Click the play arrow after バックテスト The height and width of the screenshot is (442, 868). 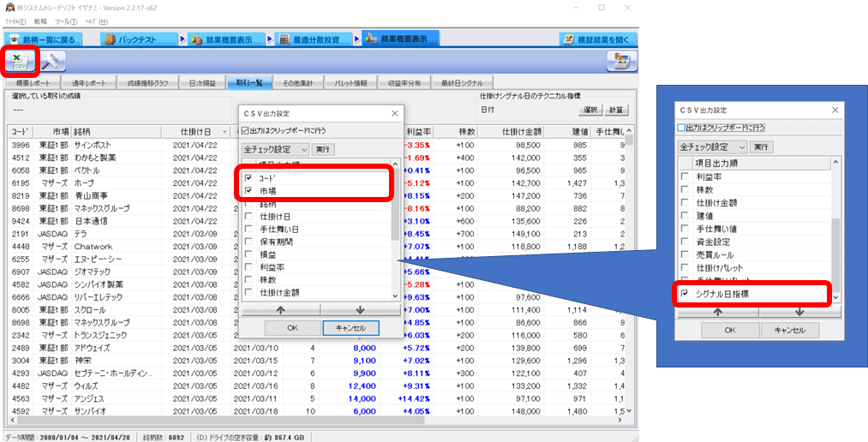click(183, 39)
